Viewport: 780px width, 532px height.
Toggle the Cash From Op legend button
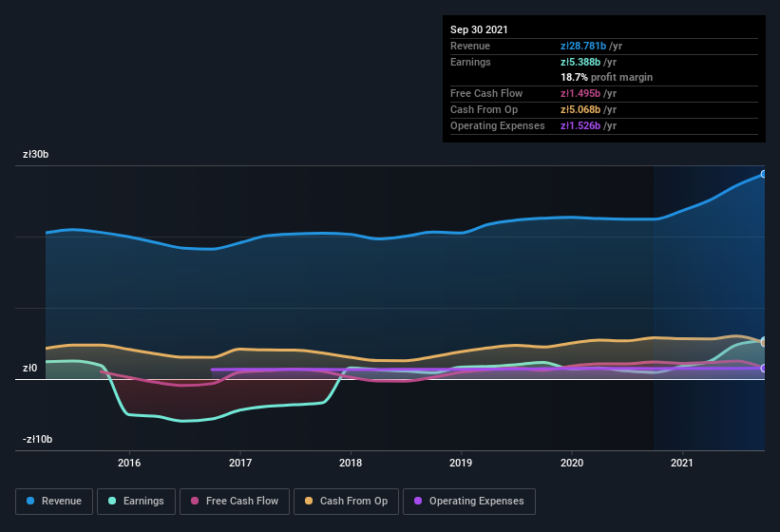coord(346,502)
